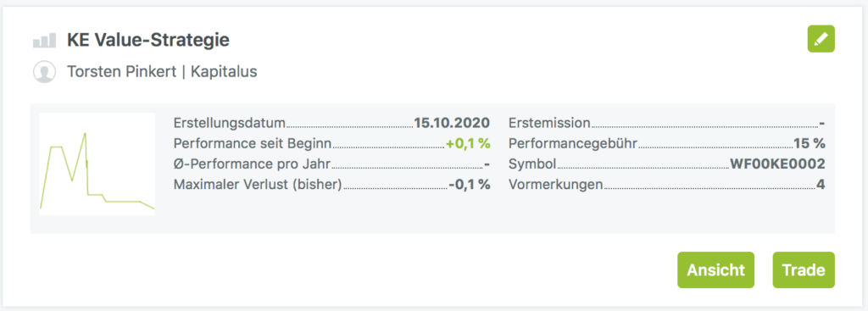Open the KE Value-Strategie title
The height and width of the screenshot is (311, 868).
(148, 40)
